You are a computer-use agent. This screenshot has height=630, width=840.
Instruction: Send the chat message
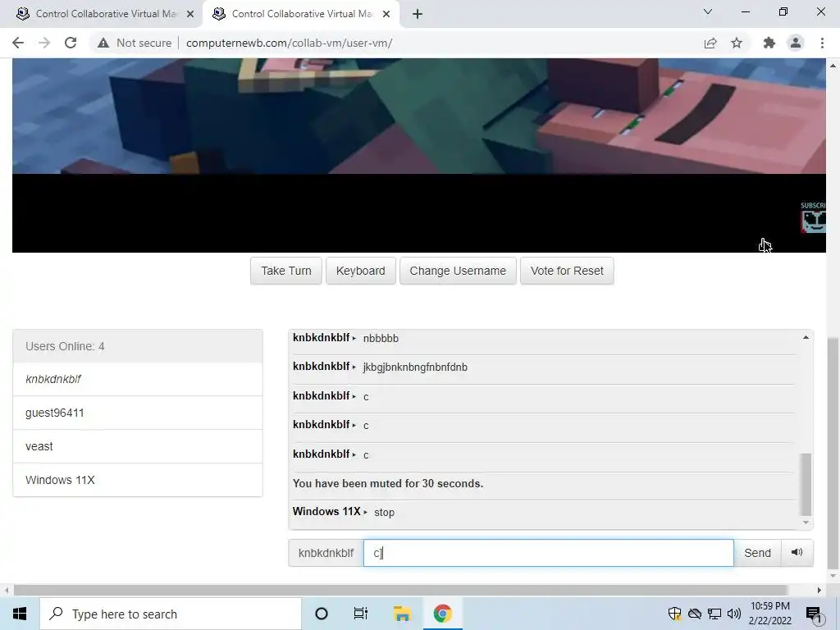(x=757, y=553)
